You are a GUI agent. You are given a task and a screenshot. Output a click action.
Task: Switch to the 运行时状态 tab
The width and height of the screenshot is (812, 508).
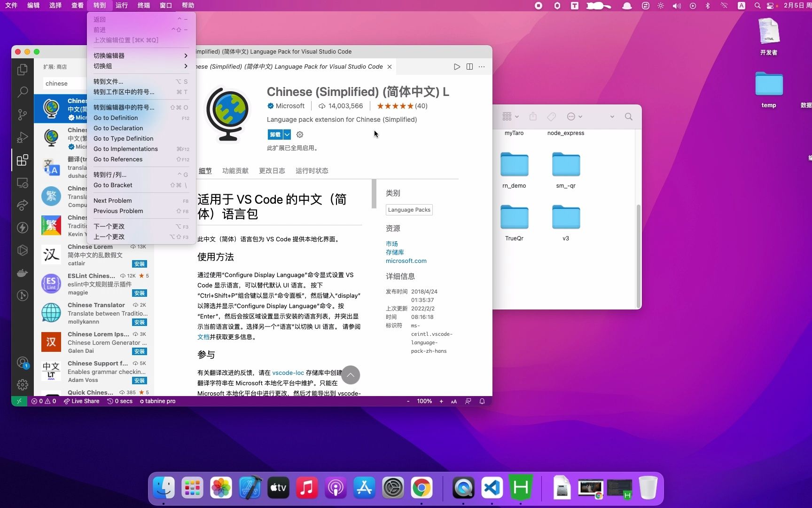coord(312,171)
